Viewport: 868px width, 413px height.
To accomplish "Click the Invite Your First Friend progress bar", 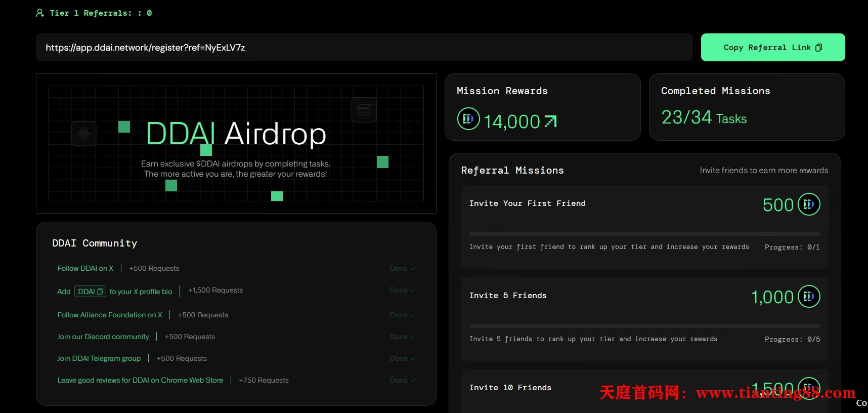I will (645, 234).
